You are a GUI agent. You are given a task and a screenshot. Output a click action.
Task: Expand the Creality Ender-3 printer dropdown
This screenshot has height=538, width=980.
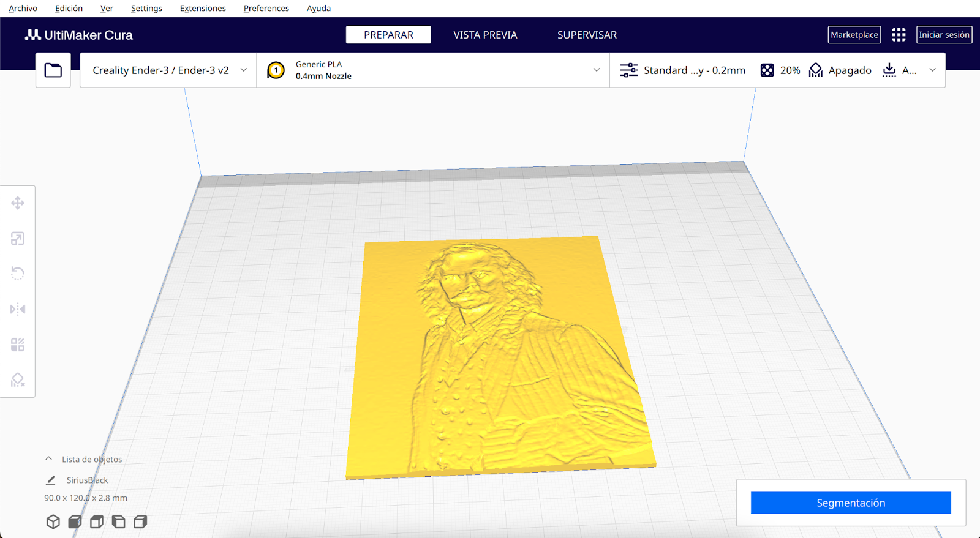pos(168,70)
